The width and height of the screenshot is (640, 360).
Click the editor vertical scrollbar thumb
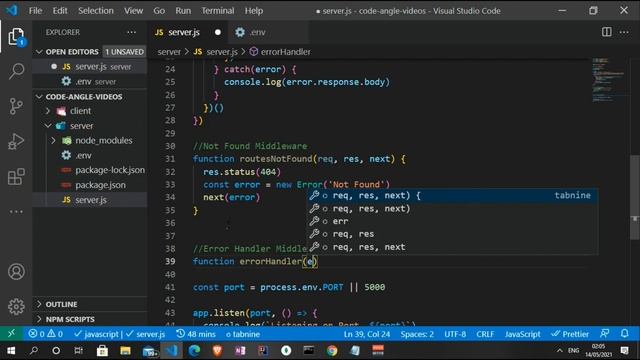[635, 197]
